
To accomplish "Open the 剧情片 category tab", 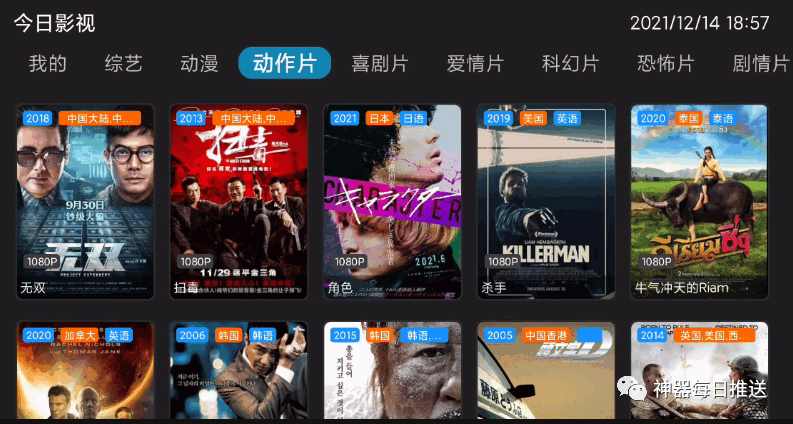I will pos(761,64).
